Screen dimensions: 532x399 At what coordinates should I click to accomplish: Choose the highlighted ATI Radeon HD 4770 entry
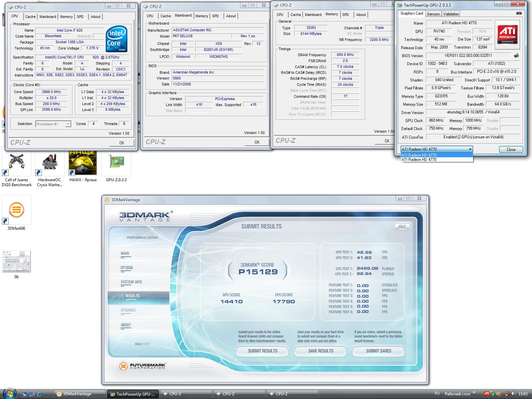437,155
